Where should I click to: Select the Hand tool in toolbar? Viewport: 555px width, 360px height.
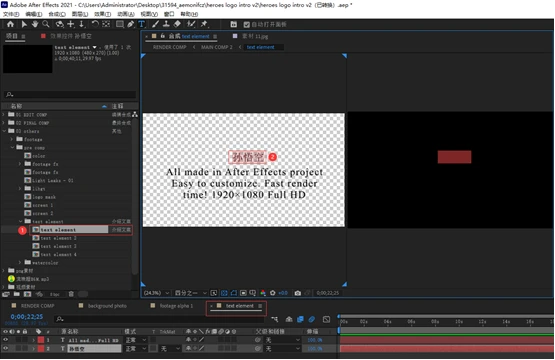[x=35, y=24]
